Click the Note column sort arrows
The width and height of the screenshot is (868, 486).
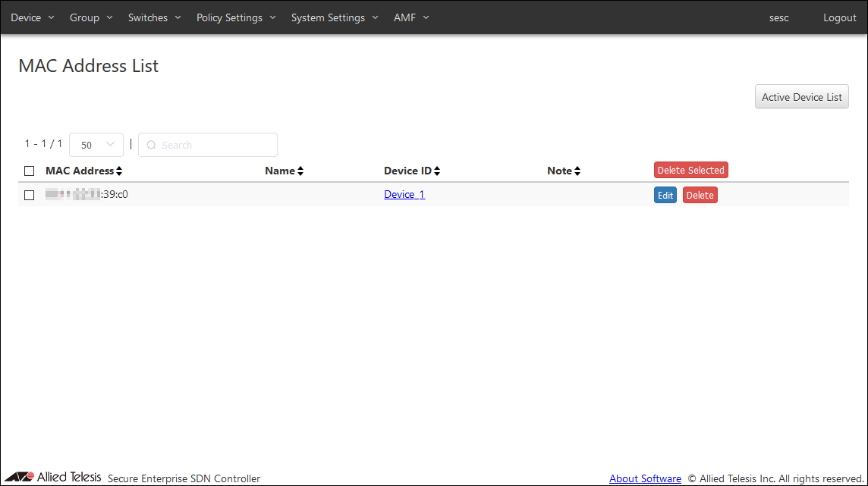(x=577, y=171)
